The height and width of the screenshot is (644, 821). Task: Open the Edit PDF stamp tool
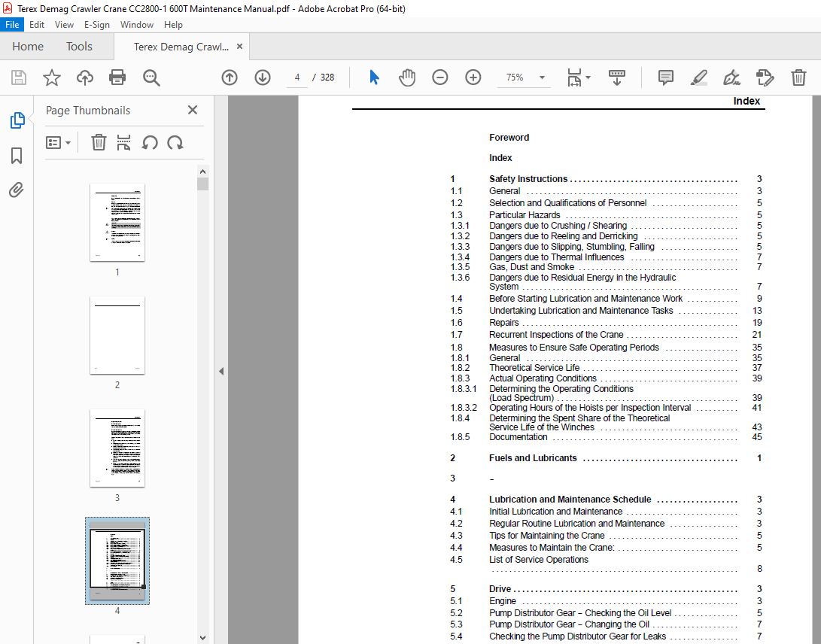765,77
